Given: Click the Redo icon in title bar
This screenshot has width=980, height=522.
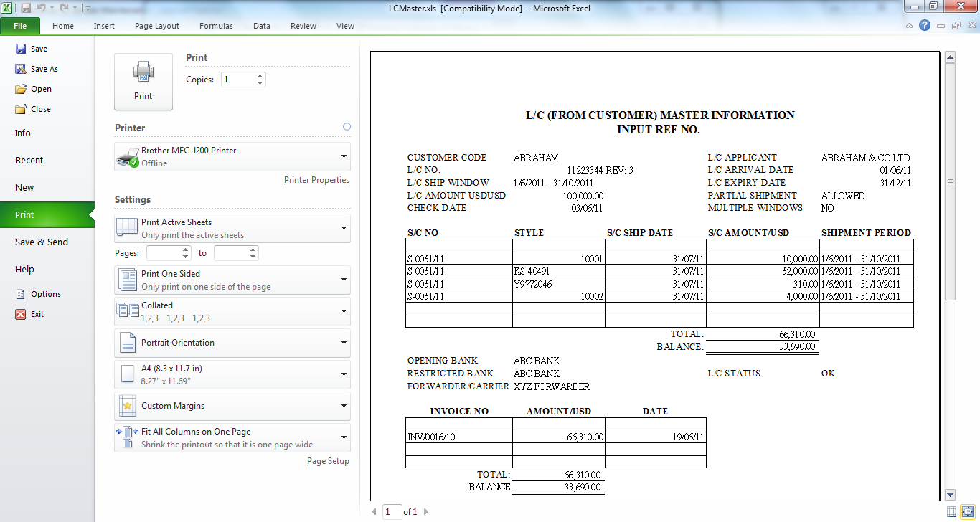Looking at the screenshot, I should [x=65, y=8].
